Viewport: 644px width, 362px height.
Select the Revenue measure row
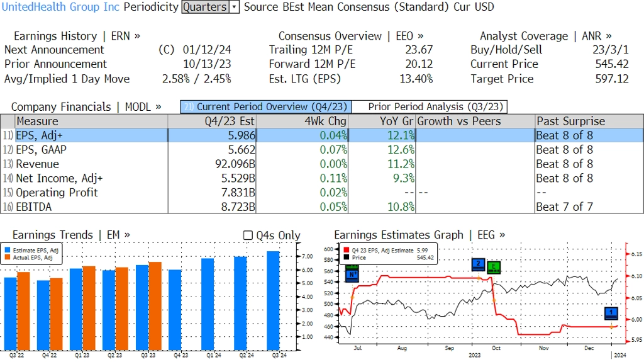(x=321, y=164)
